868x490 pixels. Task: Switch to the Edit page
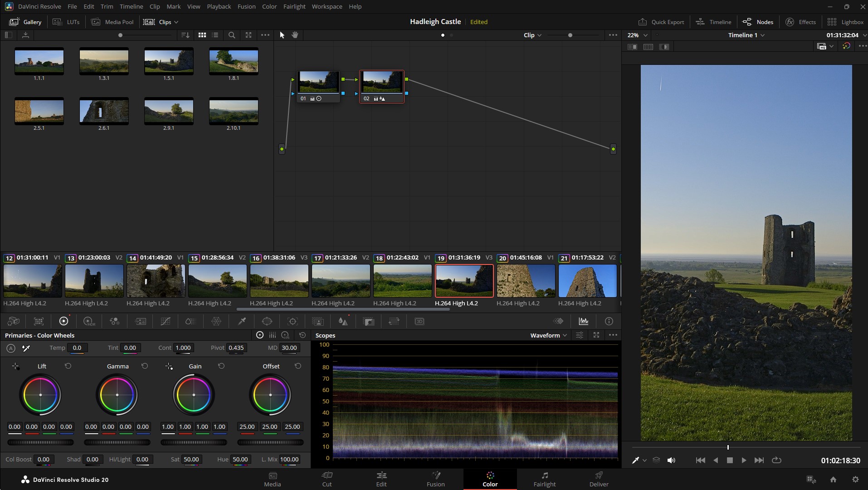tap(381, 479)
